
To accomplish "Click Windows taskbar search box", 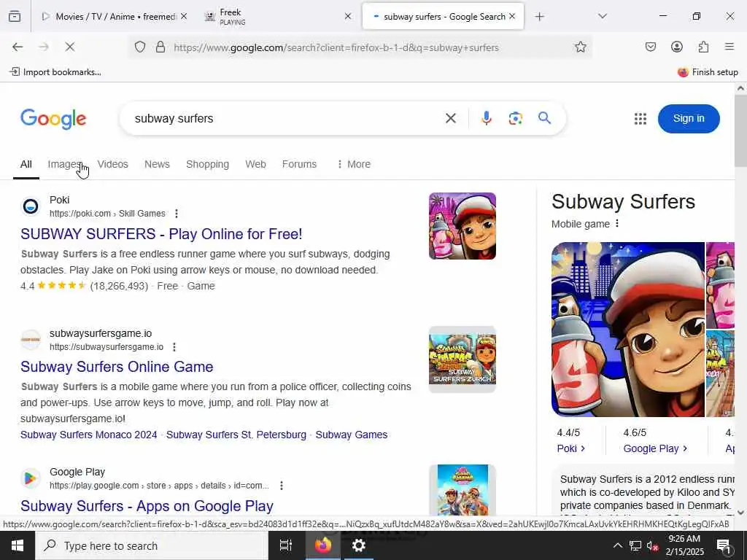I will click(152, 545).
